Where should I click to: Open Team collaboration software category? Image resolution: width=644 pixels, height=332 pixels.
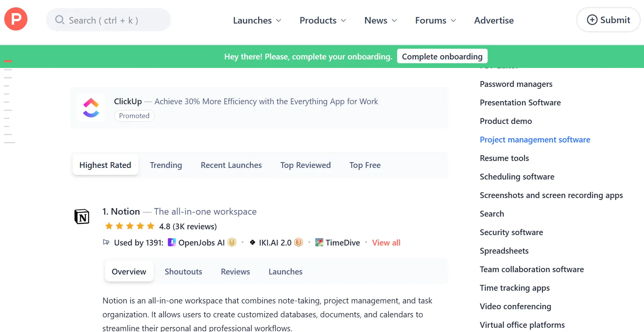532,269
